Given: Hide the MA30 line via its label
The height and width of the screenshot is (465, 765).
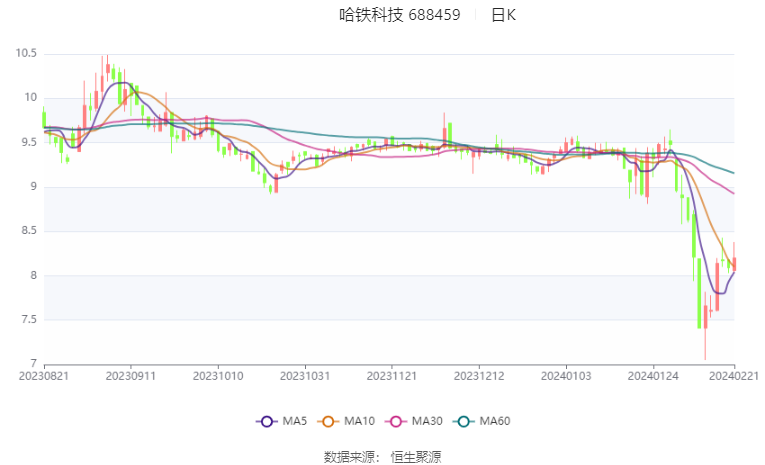Looking at the screenshot, I should coord(427,421).
